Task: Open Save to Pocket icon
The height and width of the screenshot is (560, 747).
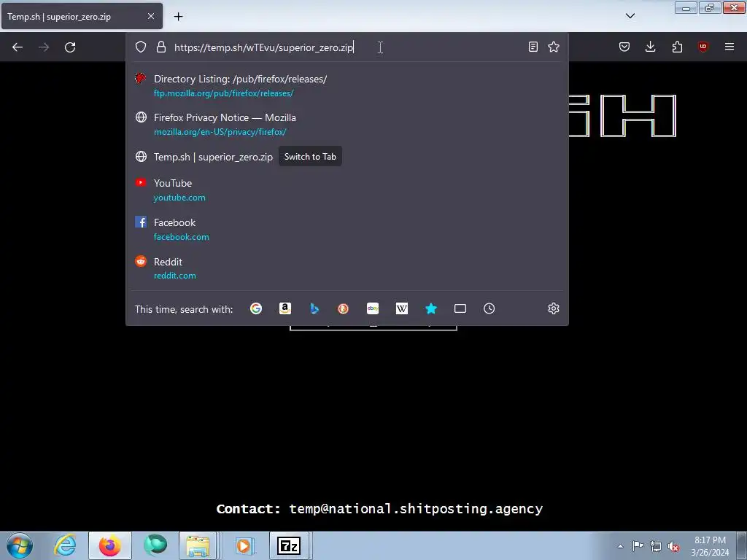Action: point(624,47)
